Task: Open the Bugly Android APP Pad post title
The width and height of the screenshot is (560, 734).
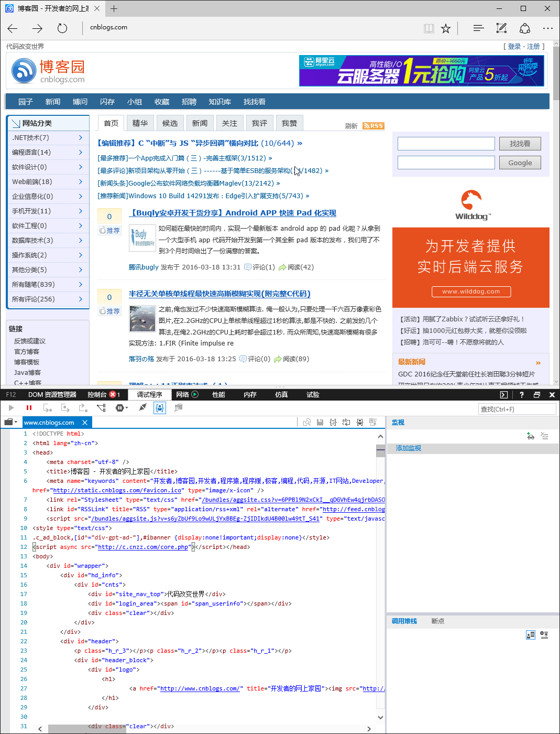Action: click(x=233, y=213)
